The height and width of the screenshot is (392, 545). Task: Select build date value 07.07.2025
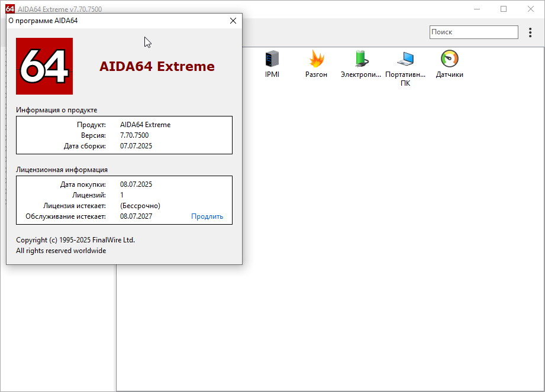(136, 146)
